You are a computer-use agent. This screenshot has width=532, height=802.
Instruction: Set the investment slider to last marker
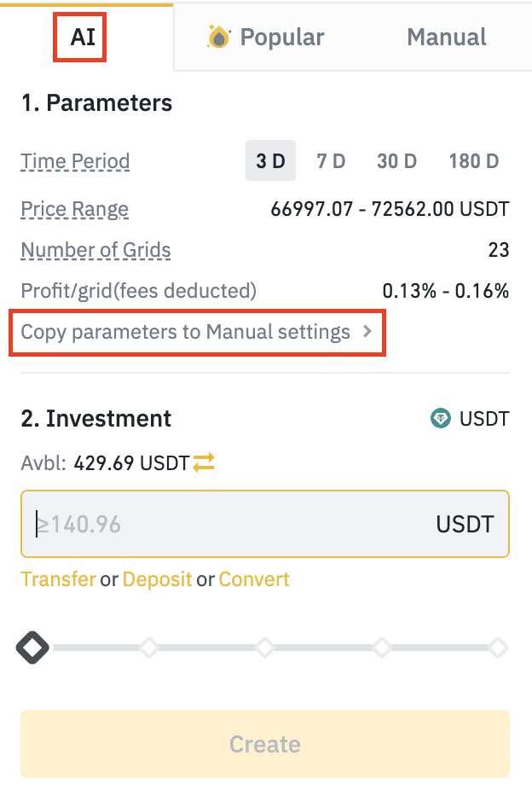point(498,648)
